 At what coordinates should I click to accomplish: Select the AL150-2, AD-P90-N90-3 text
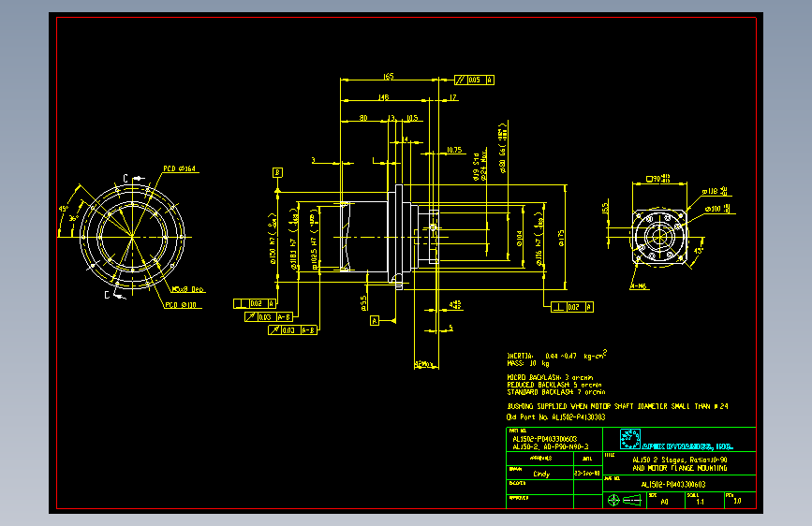[551, 446]
